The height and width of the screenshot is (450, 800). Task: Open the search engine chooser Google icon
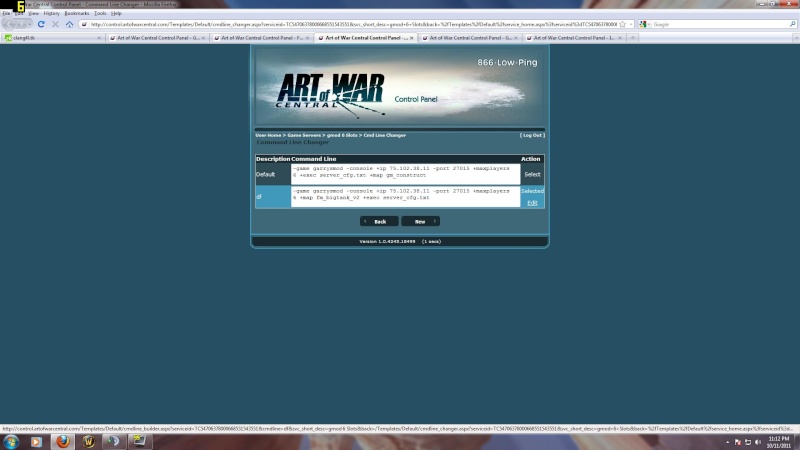[643, 24]
